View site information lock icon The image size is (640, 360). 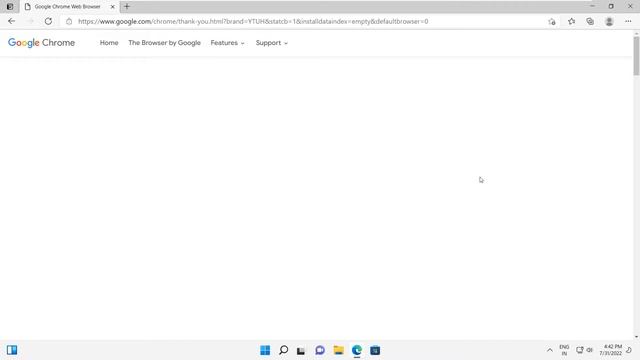[x=69, y=21]
